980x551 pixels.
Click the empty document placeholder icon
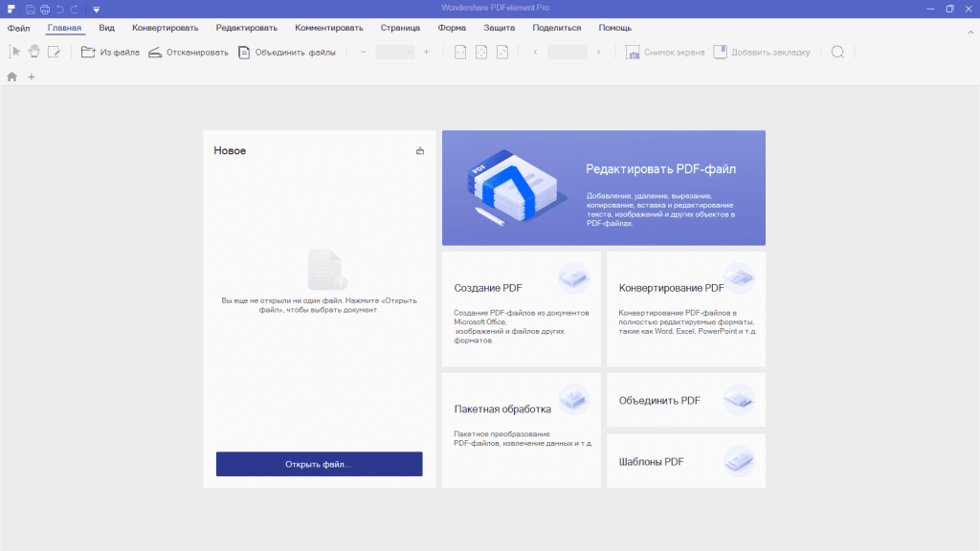(327, 269)
